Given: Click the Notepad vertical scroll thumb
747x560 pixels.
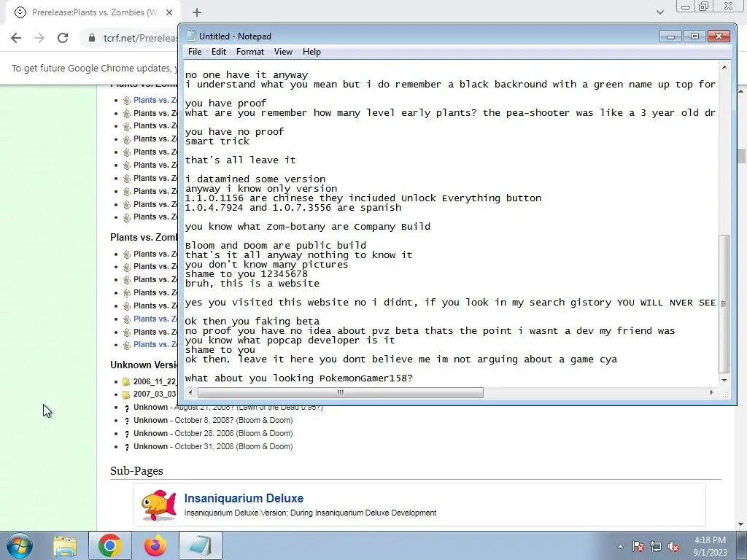Looking at the screenshot, I should point(724,303).
